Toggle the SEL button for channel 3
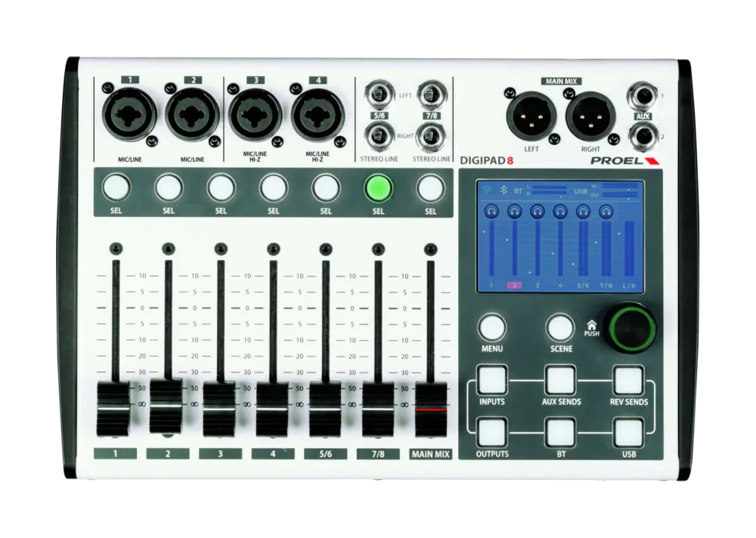The width and height of the screenshot is (756, 538). pyautogui.click(x=221, y=188)
